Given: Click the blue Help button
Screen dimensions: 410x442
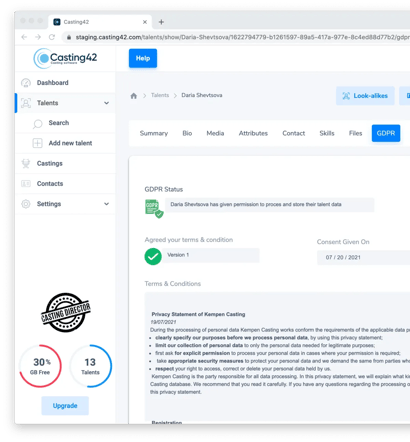Looking at the screenshot, I should click(143, 58).
